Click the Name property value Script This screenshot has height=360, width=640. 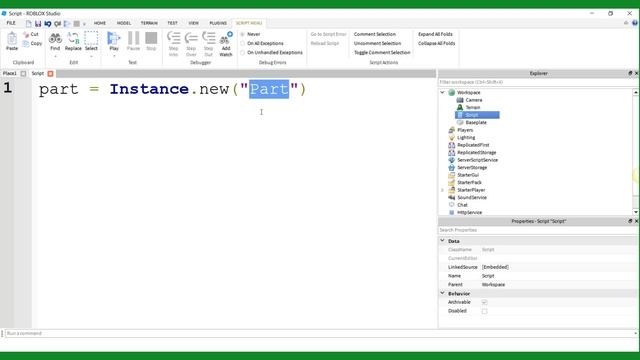click(x=488, y=276)
